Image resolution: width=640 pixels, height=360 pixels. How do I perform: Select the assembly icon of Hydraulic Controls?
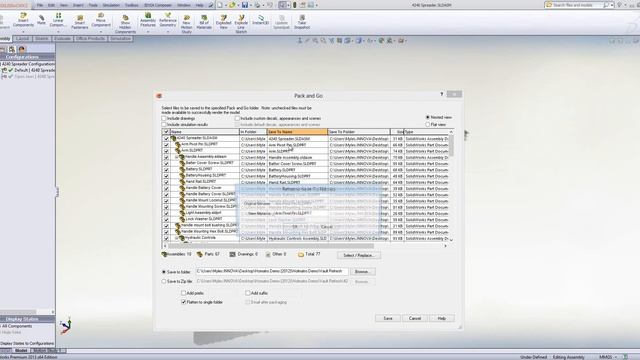click(x=182, y=238)
